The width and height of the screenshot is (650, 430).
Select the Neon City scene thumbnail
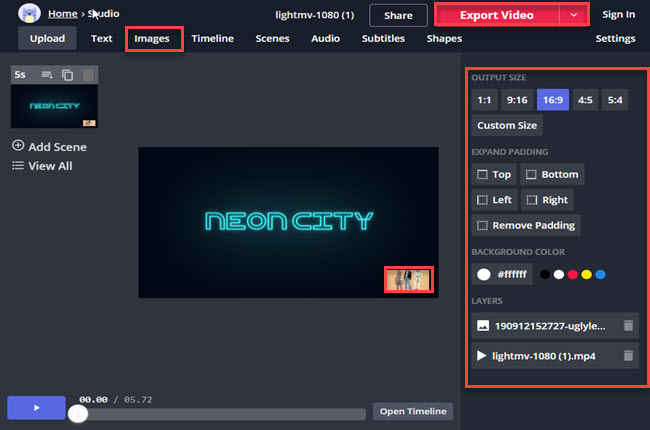click(x=54, y=106)
